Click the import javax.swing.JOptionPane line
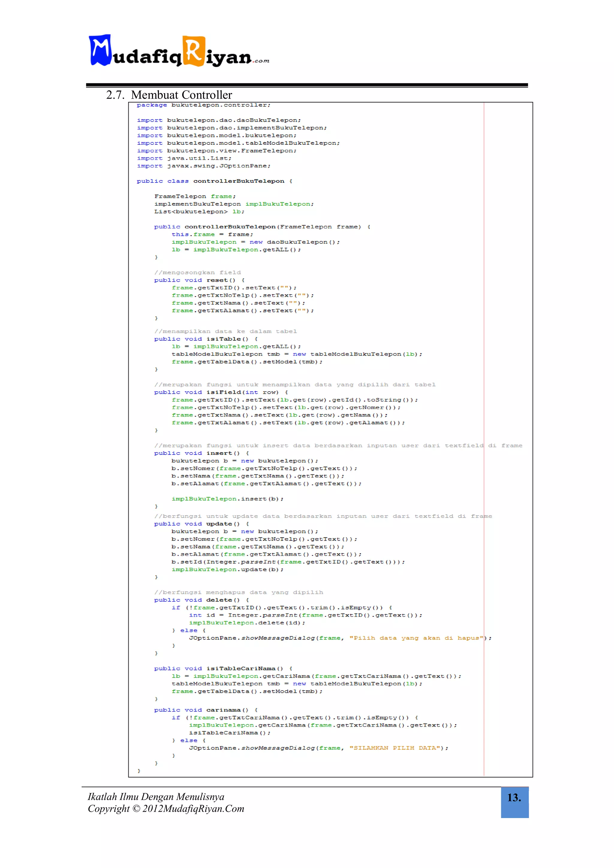614x868 pixels. pos(204,166)
